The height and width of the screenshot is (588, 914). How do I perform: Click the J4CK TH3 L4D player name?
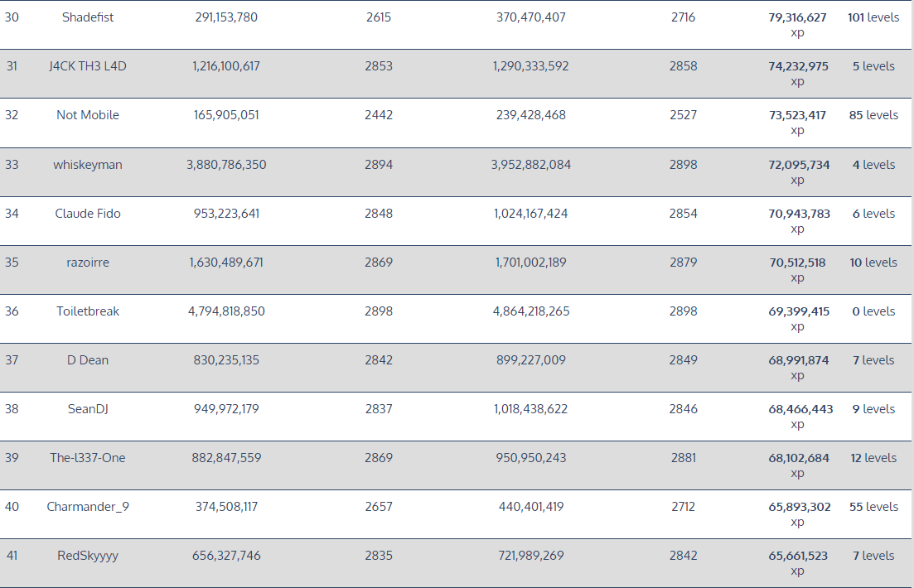tap(88, 66)
